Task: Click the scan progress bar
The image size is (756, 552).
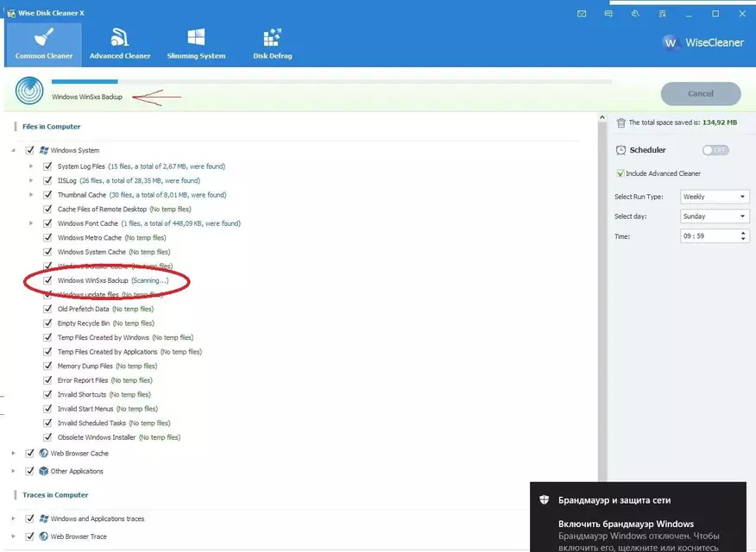Action: (331, 81)
